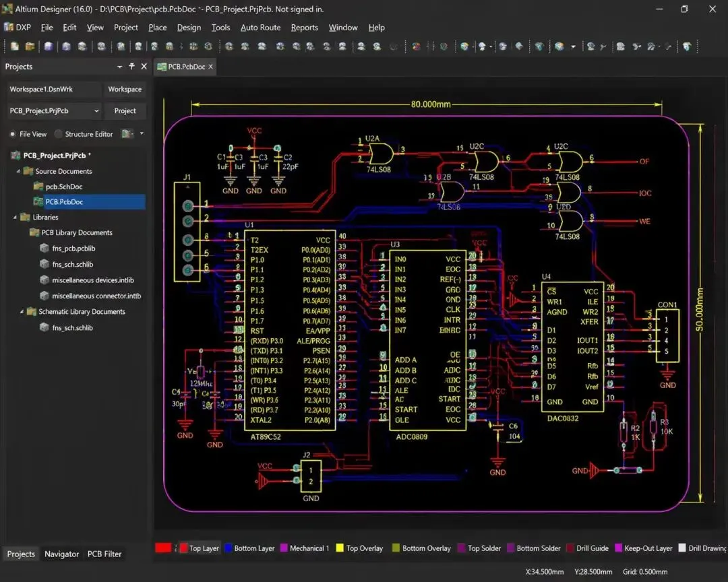Collapse the Libraries tree node

15,217
